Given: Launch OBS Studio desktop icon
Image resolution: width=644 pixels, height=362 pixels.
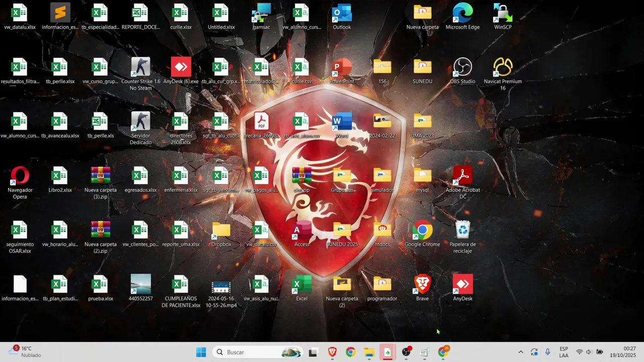Looking at the screenshot, I should [x=462, y=71].
